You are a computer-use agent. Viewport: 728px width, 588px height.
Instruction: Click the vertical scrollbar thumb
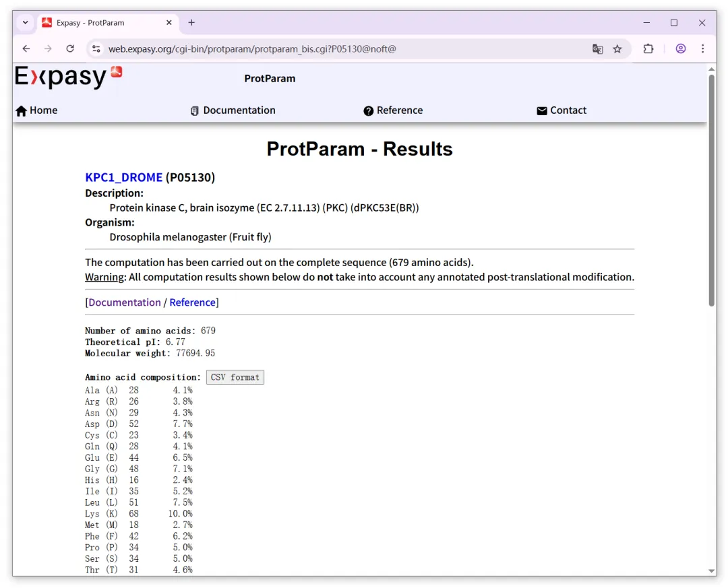point(711,191)
